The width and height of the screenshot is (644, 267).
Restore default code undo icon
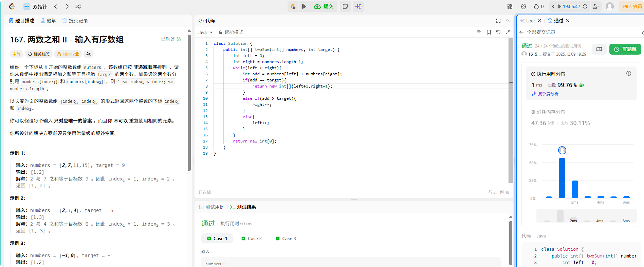pos(498,32)
